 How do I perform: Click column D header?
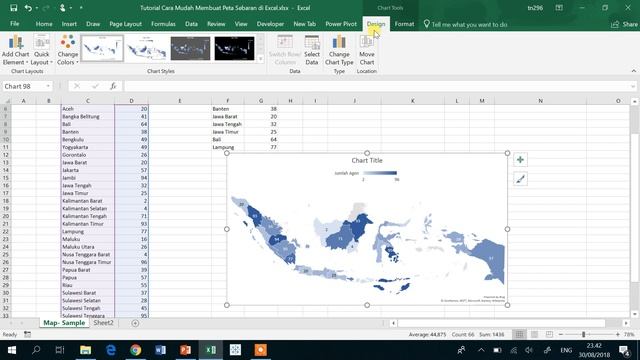[131, 100]
